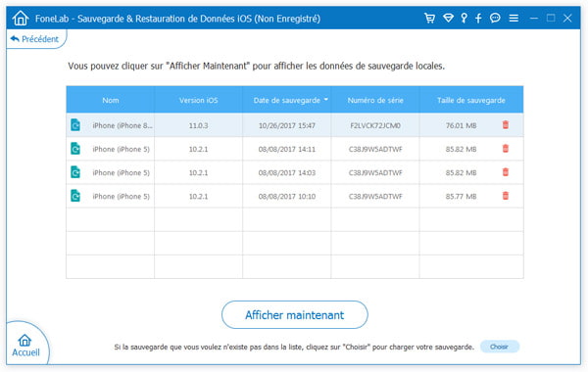This screenshot has width=588, height=372.
Task: Delete the 76.01 MB backup with trash icon
Action: (x=506, y=124)
